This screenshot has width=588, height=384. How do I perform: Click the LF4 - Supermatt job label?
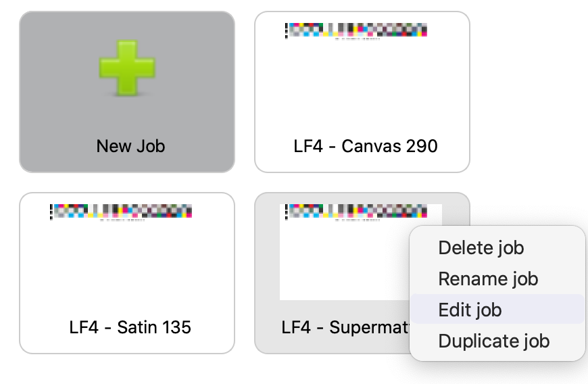pos(345,327)
